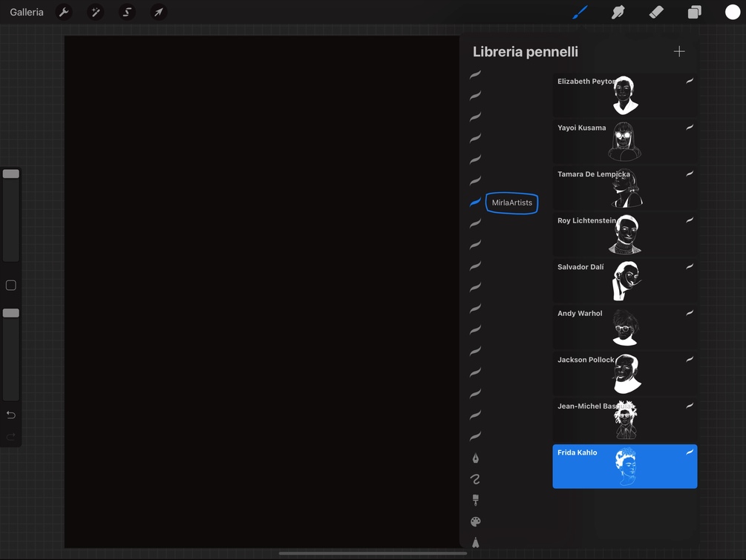Choose the Andy Warhol brush
Screen dimensions: 746x560
(x=625, y=327)
